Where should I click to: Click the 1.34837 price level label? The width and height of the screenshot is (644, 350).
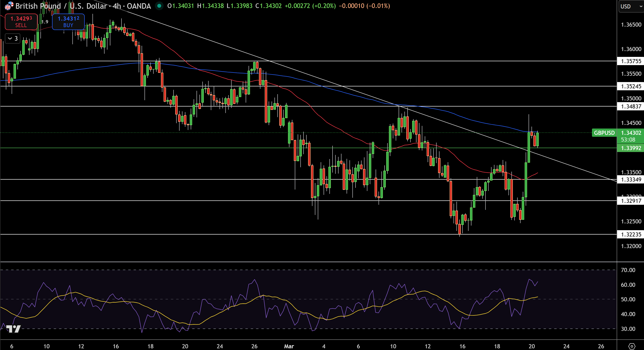pyautogui.click(x=631, y=107)
